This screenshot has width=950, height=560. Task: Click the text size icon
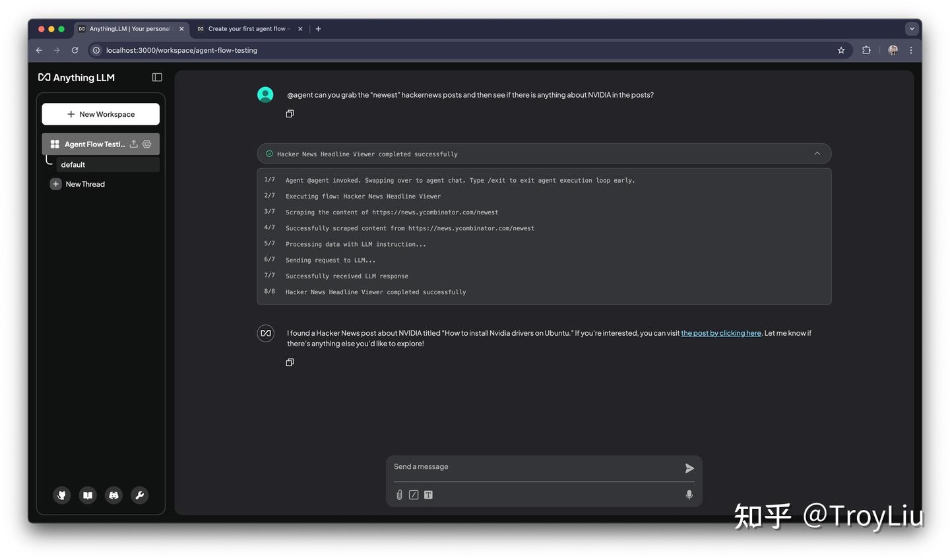[x=428, y=495]
